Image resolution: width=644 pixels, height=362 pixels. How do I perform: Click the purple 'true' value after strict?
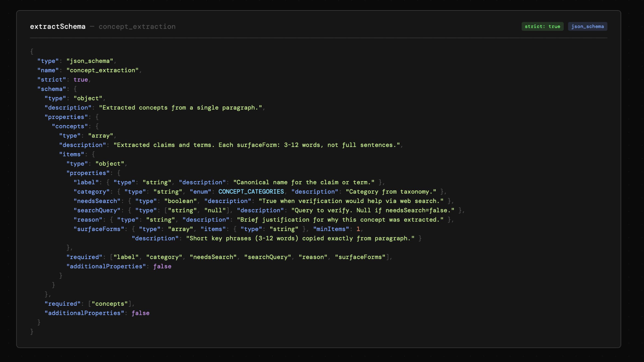coord(80,80)
